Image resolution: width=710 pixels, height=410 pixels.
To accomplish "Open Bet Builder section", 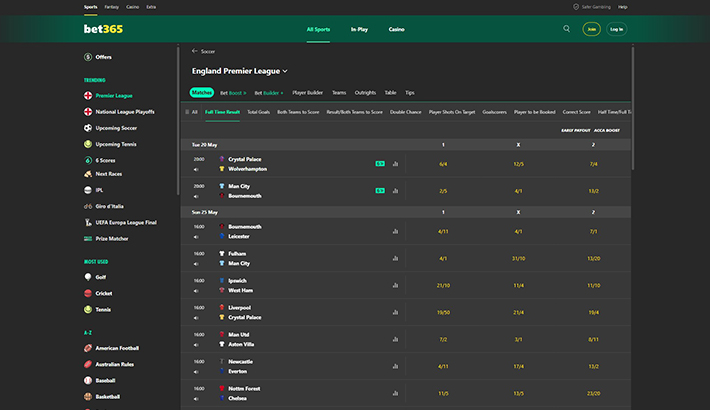I will tap(269, 93).
